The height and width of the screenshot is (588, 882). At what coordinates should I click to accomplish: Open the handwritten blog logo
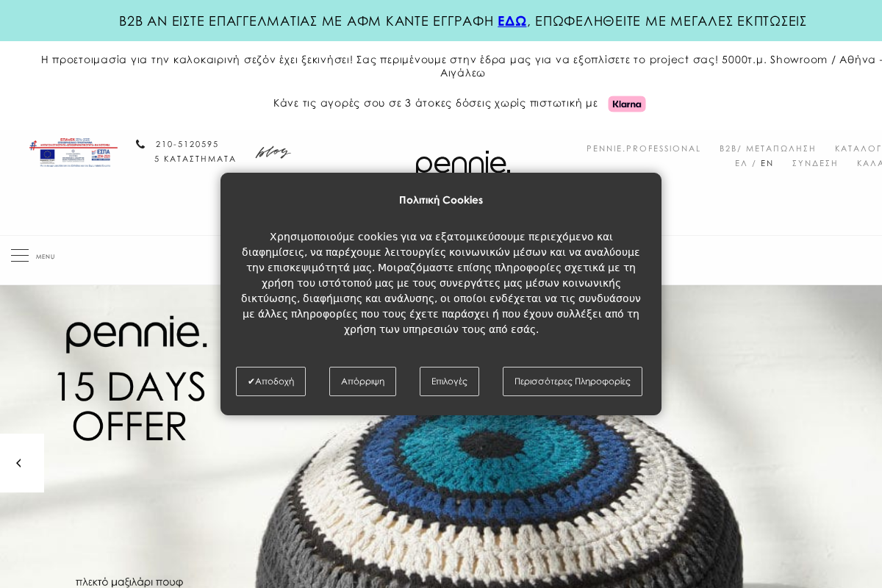tap(273, 153)
